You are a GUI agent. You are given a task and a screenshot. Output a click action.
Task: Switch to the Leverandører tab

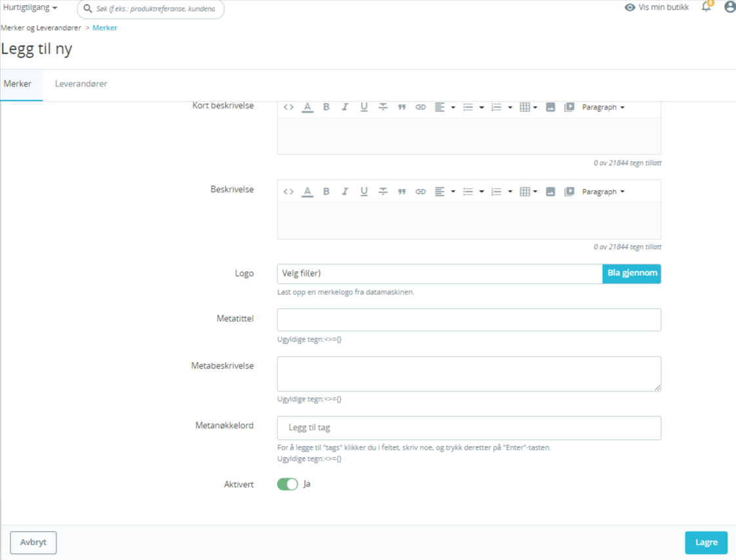click(x=81, y=84)
